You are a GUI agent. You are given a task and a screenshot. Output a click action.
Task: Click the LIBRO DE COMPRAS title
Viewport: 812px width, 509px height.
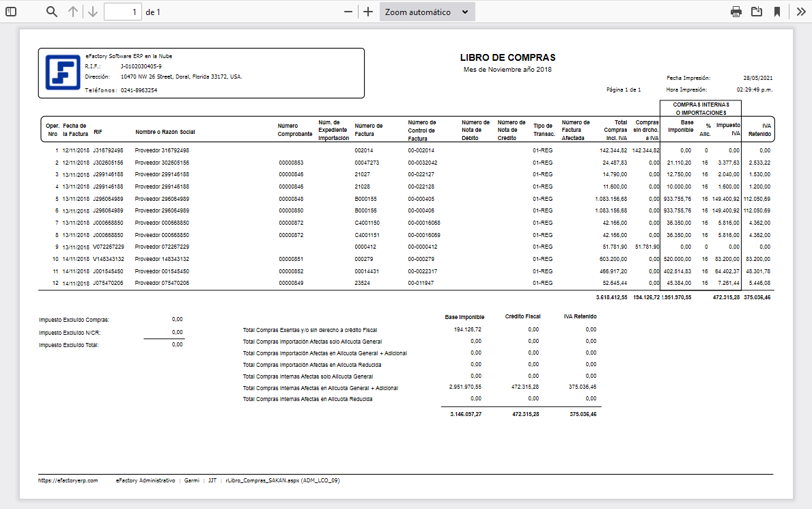(509, 57)
